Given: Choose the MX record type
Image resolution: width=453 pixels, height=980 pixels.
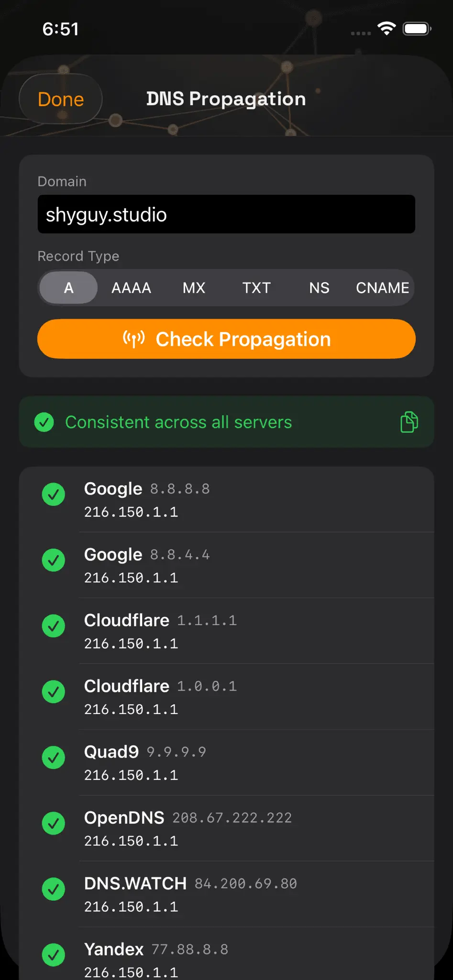Looking at the screenshot, I should pos(194,288).
